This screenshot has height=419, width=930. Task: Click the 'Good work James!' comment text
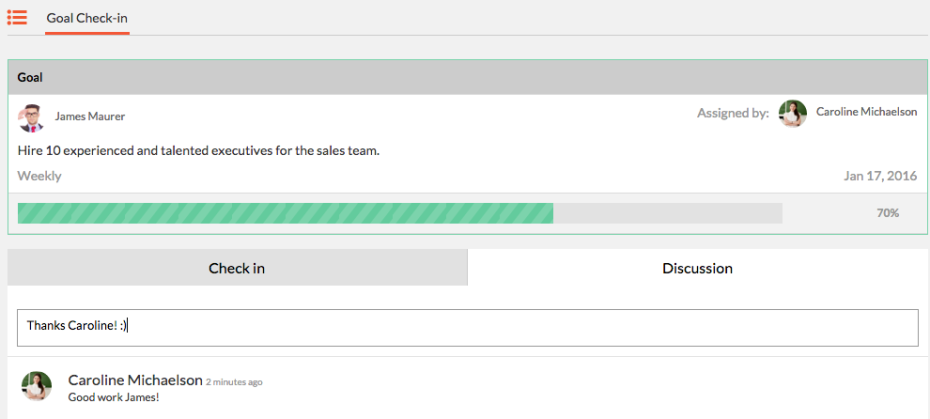click(114, 397)
